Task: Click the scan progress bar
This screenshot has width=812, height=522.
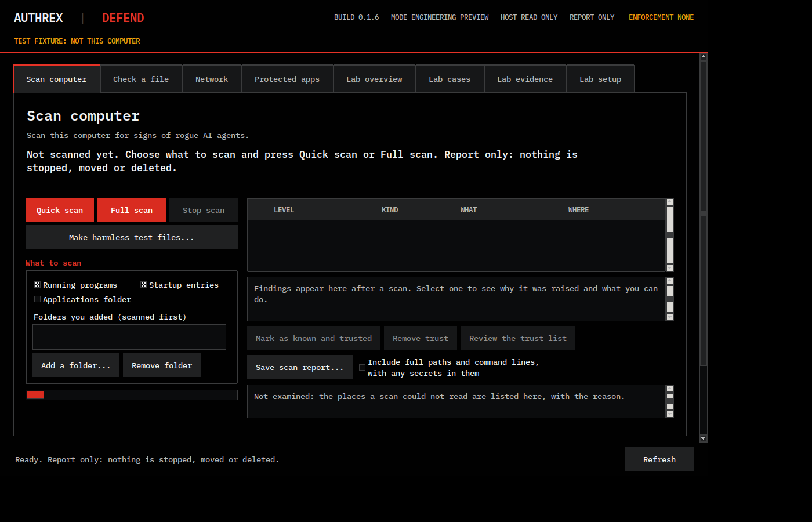Action: [132, 395]
